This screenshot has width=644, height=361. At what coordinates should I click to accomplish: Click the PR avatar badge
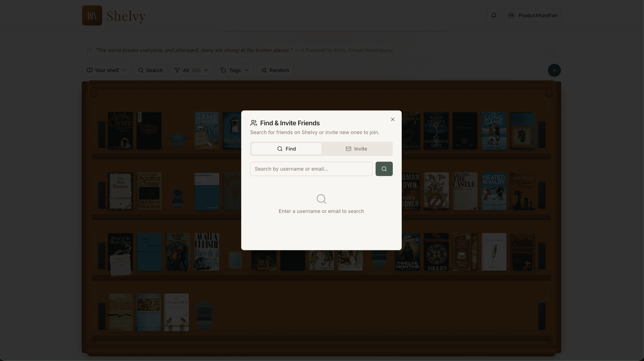coord(511,15)
